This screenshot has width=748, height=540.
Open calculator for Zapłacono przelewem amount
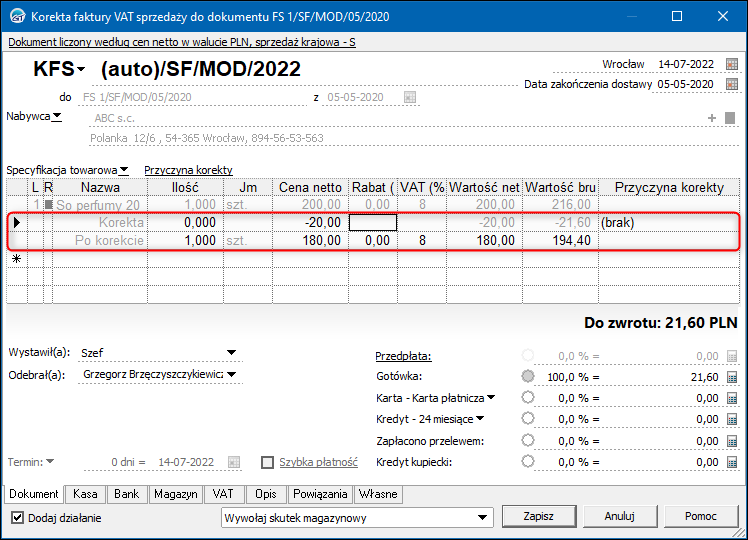click(732, 441)
